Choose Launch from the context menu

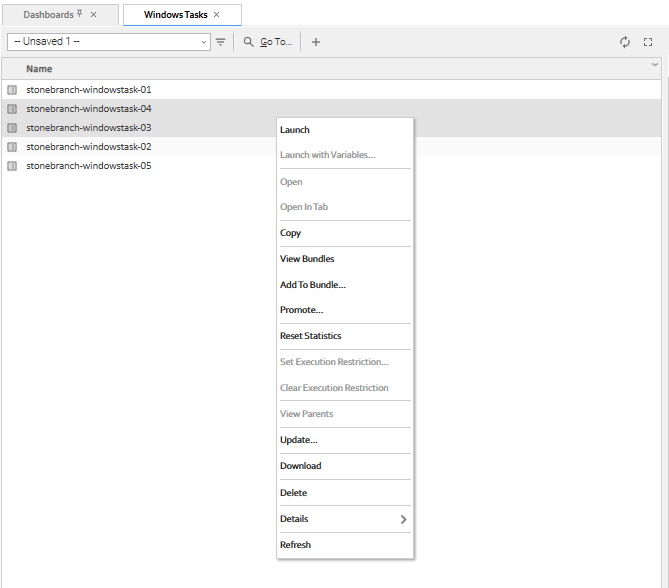[x=295, y=130]
